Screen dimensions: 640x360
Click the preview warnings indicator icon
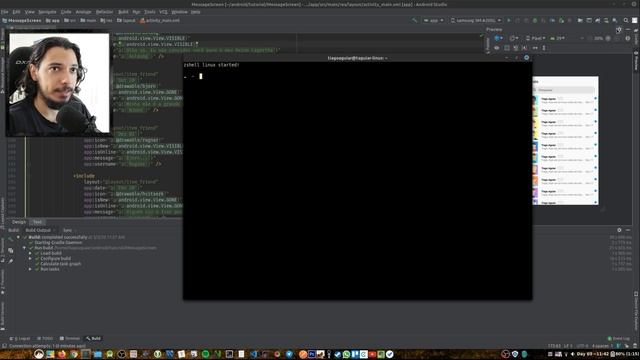pos(628,38)
